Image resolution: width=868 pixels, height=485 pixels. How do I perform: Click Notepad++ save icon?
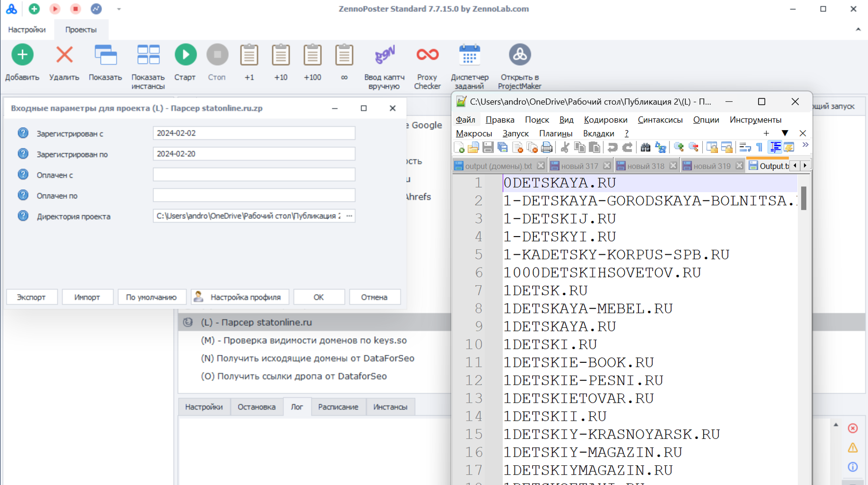[x=488, y=147]
